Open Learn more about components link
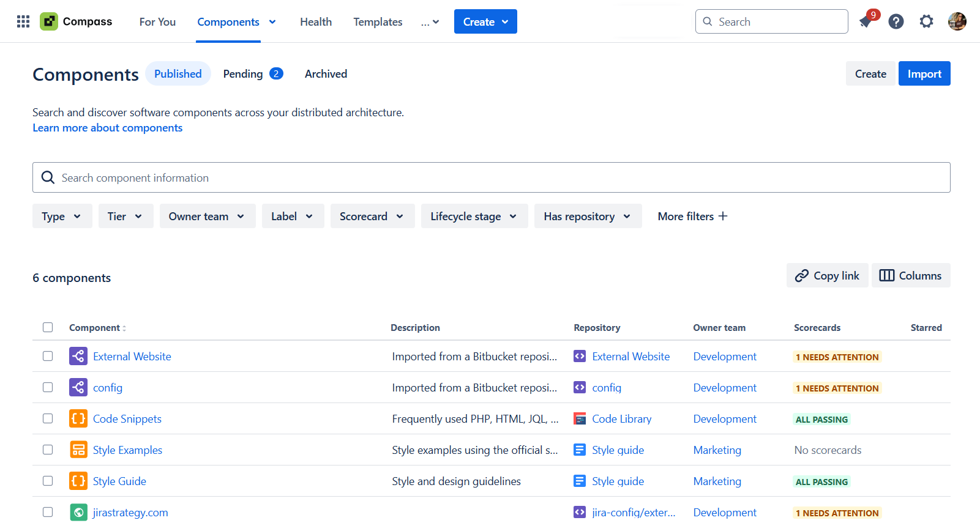 click(x=108, y=128)
